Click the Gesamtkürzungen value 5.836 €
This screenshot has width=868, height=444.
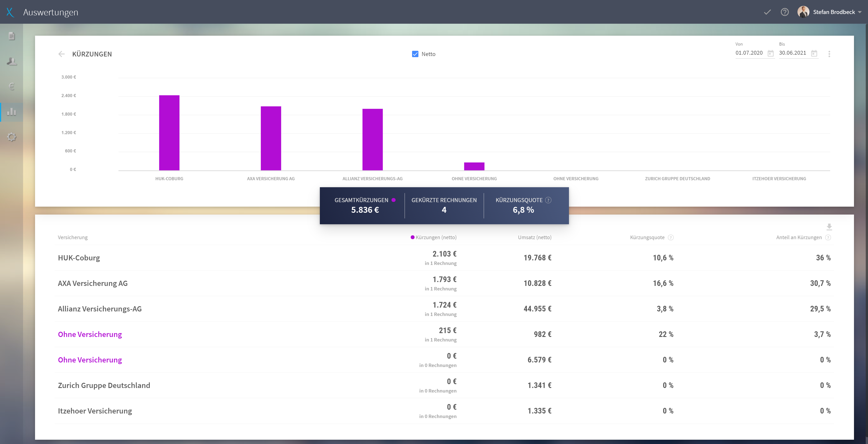(x=365, y=210)
